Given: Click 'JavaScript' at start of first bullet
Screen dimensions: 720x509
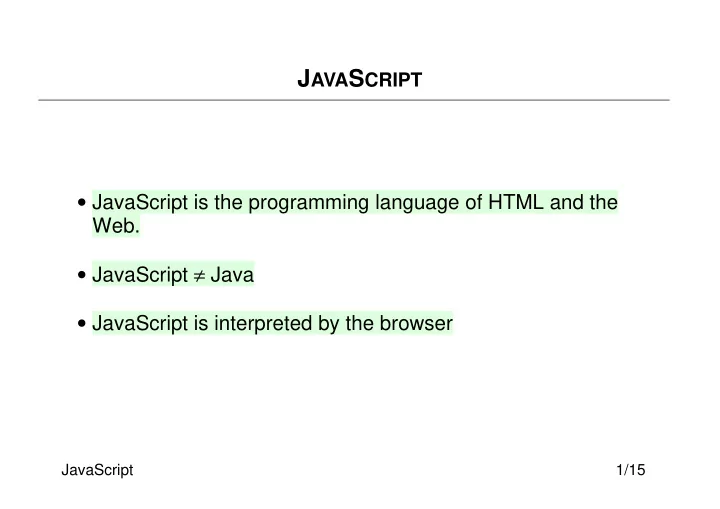Looking at the screenshot, I should [x=140, y=203].
